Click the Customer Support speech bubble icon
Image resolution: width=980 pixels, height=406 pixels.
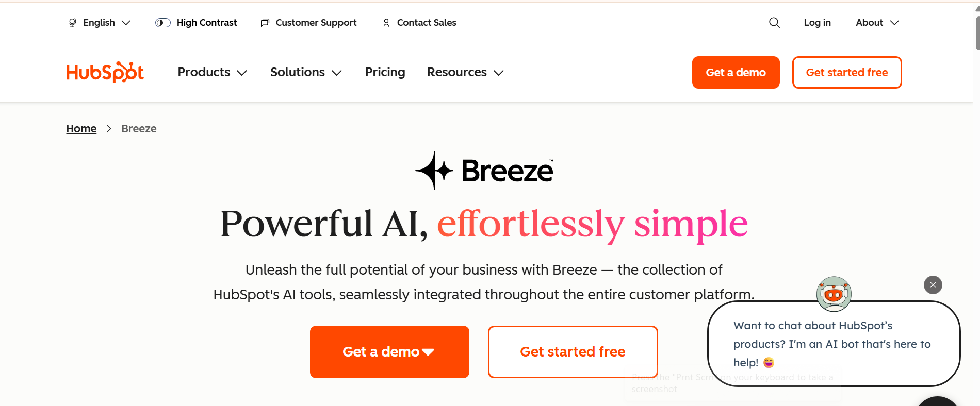tap(265, 23)
